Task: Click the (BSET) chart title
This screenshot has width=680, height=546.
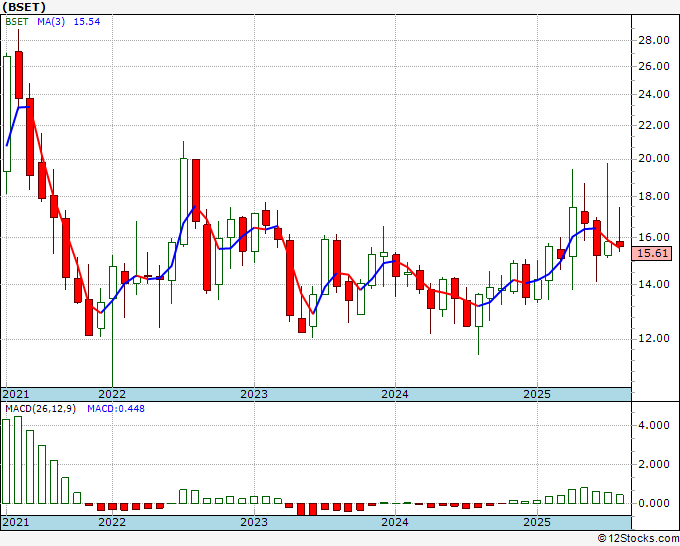Action: [x=24, y=7]
